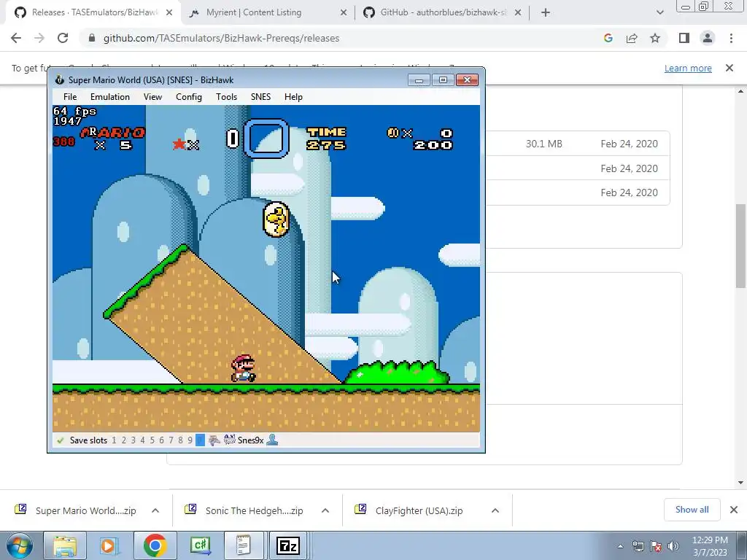Open the Config menu
The height and width of the screenshot is (560, 747).
189,97
